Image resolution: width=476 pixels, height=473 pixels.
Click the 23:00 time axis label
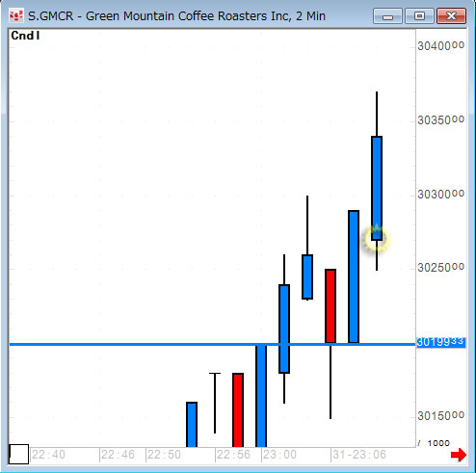[x=279, y=455]
